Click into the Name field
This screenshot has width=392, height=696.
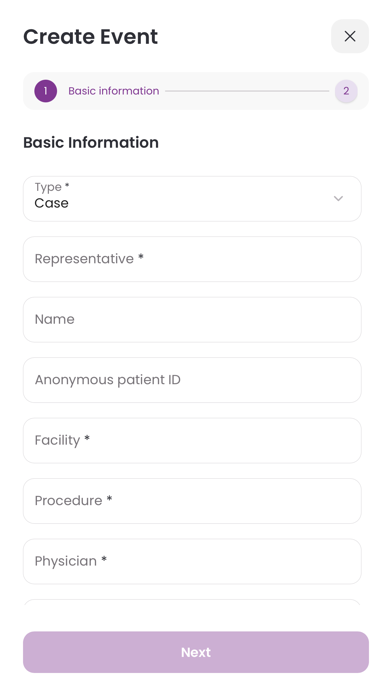tap(192, 320)
